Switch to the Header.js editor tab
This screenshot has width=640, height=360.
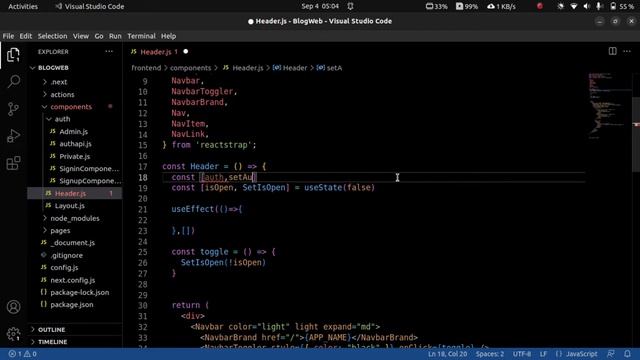159,52
